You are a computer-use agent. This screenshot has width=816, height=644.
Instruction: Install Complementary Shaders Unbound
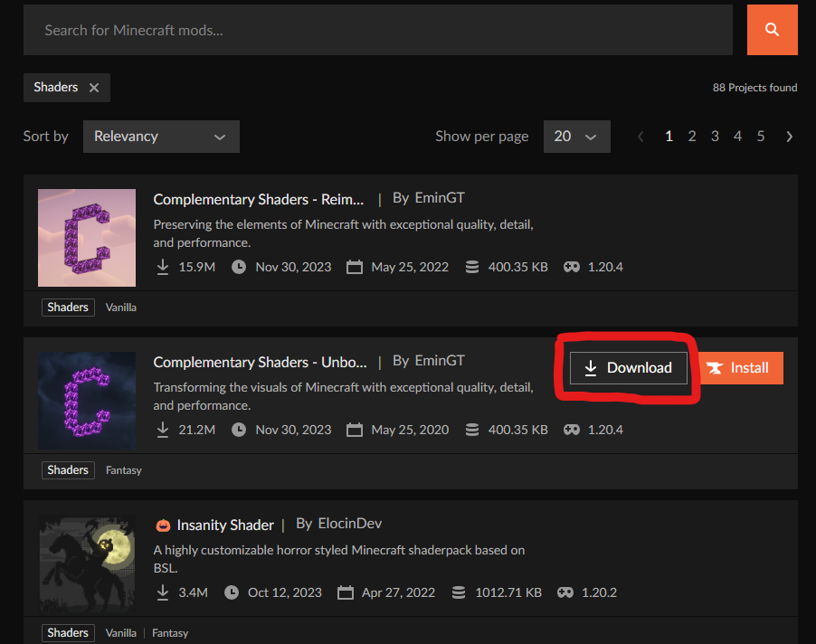click(x=740, y=368)
